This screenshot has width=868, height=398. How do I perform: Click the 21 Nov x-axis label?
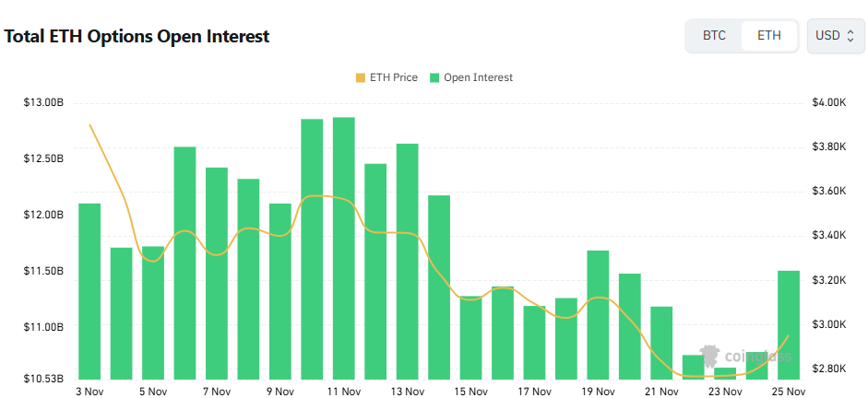(661, 392)
